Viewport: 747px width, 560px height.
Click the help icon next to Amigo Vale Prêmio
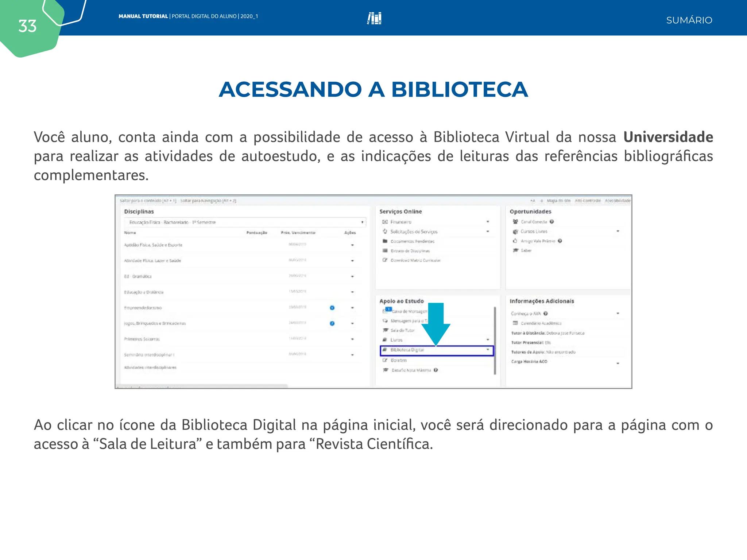560,241
